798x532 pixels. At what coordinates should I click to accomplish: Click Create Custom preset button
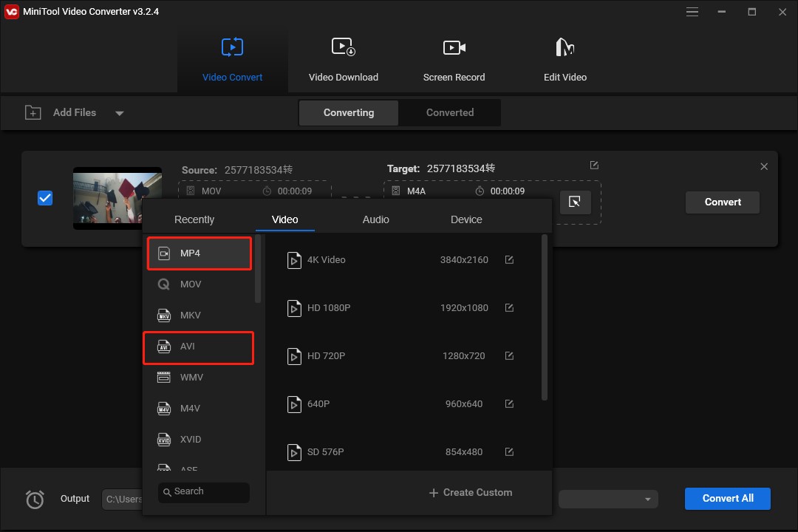[x=470, y=492]
